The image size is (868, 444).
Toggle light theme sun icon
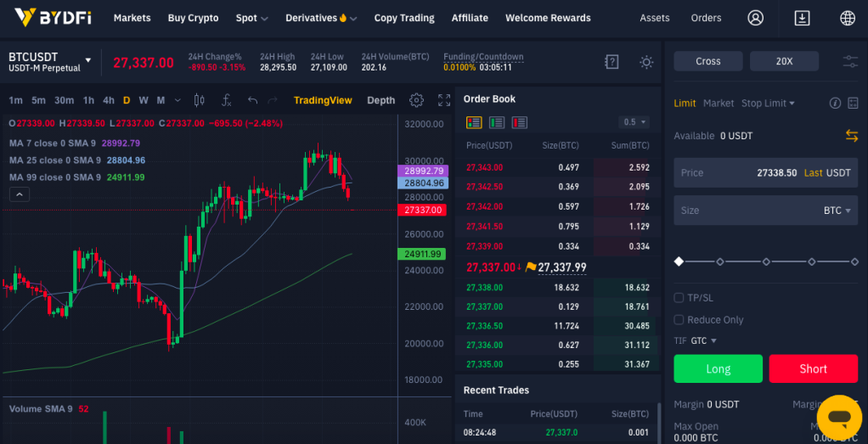click(x=646, y=62)
